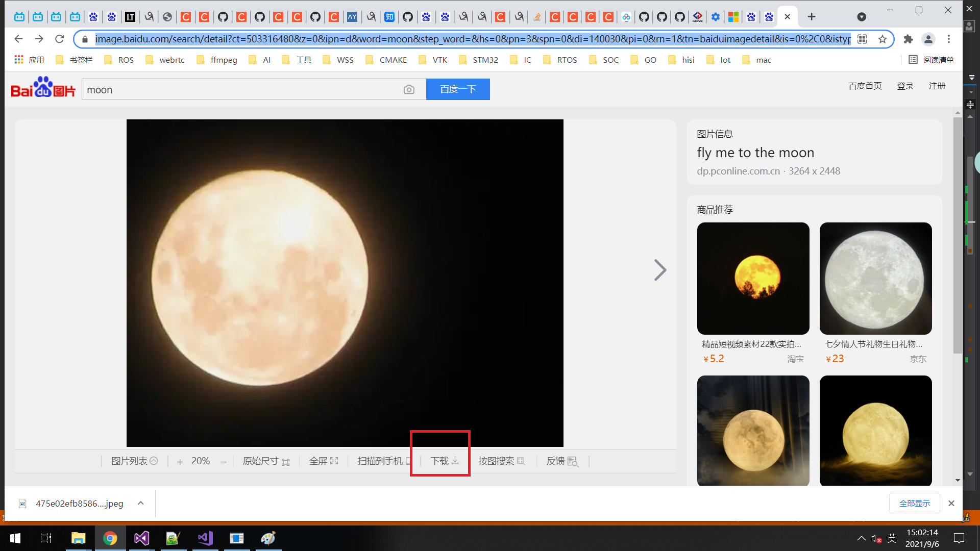Open 应用 apps shortcut
The width and height of the screenshot is (980, 551).
29,60
